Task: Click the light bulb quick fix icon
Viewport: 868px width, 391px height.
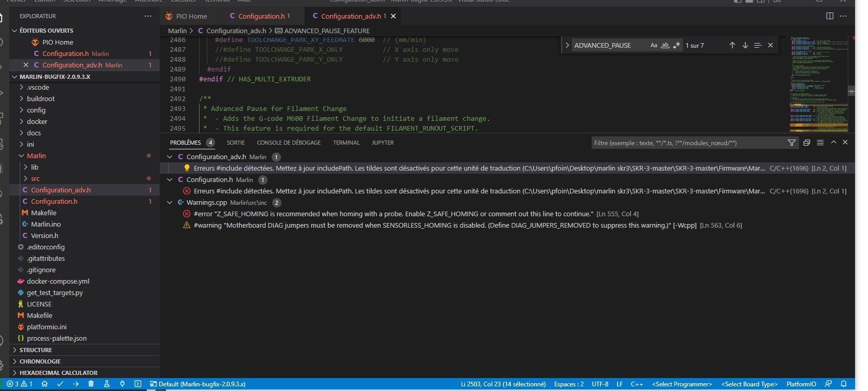Action: [x=187, y=168]
